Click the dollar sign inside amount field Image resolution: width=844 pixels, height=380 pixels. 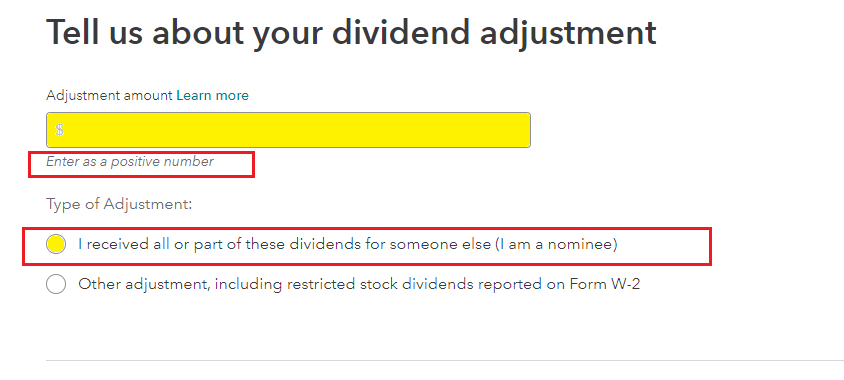tap(60, 130)
